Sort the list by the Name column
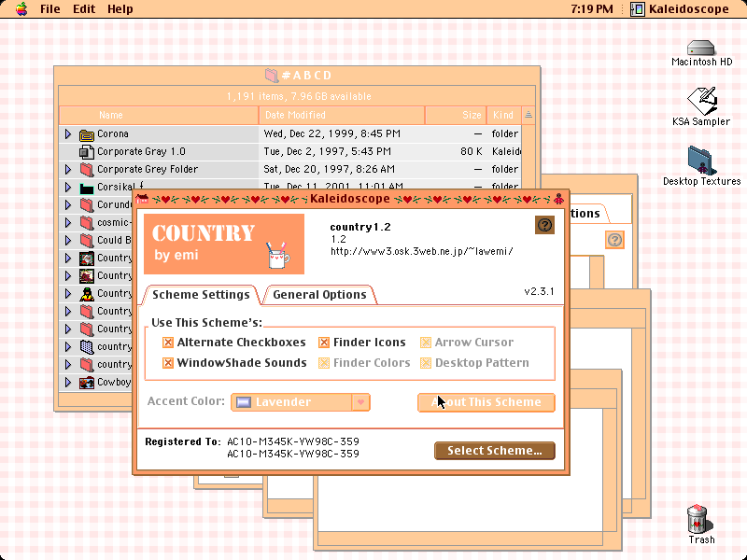Viewport: 747px width, 560px height. tap(159, 115)
